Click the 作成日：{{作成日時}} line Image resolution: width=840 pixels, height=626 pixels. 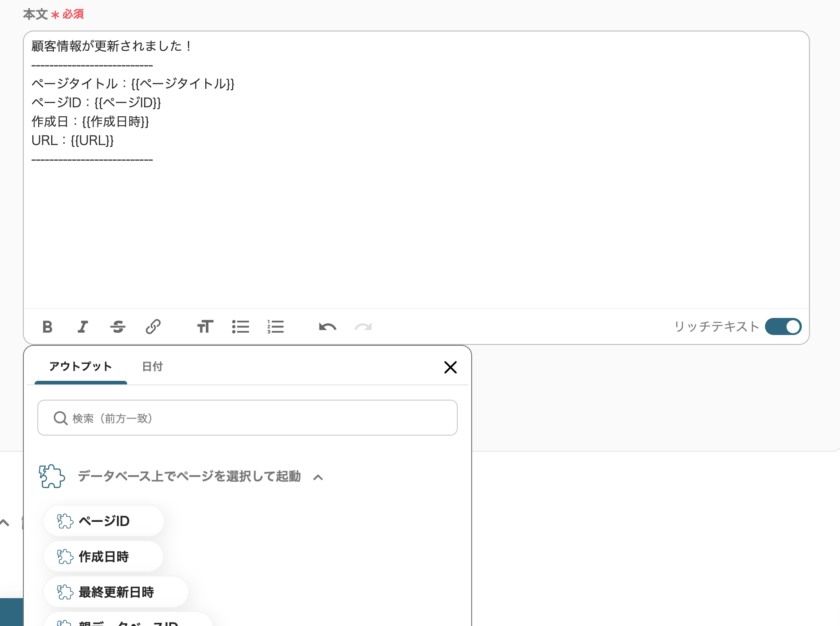[x=90, y=122]
